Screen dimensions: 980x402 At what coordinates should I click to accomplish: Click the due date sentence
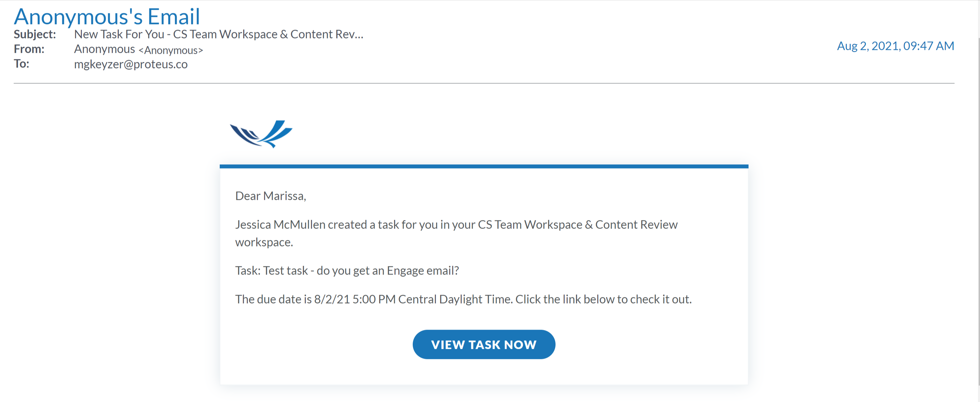pyautogui.click(x=463, y=299)
